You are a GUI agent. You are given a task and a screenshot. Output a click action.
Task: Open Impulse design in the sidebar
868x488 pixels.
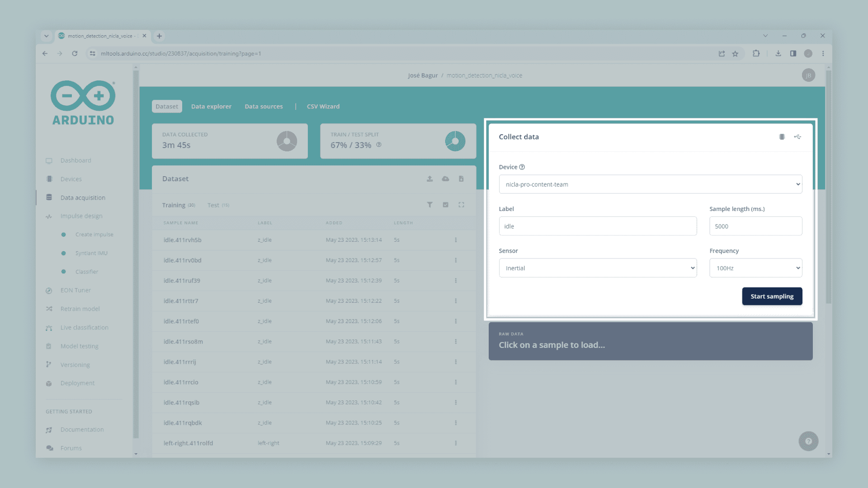[81, 216]
